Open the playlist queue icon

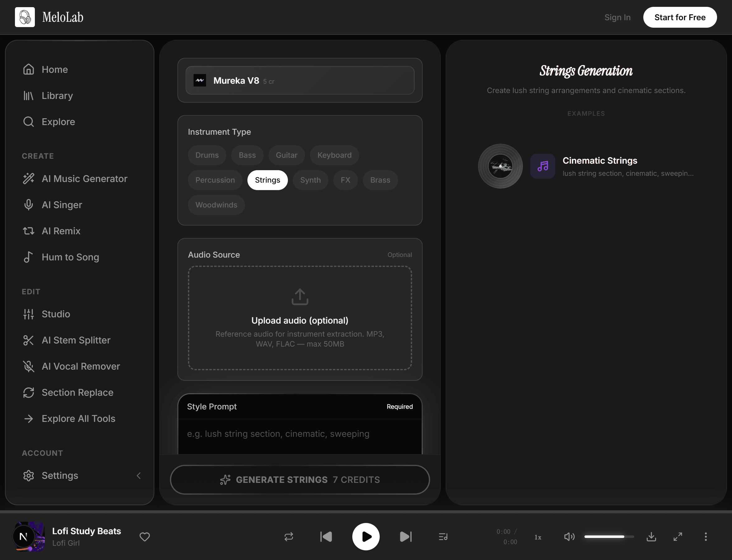point(443,537)
